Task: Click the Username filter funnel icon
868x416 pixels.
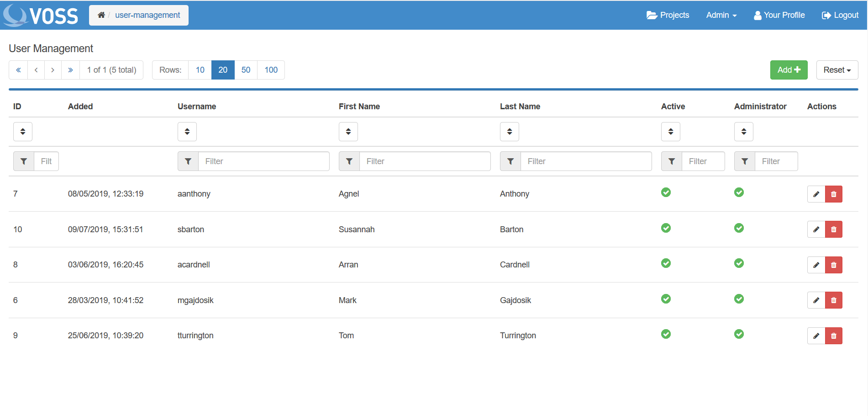Action: click(x=188, y=161)
